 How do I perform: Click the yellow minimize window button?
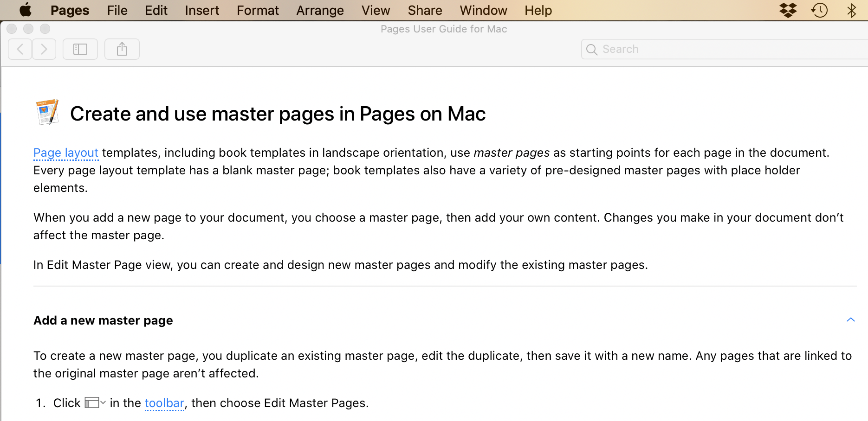pyautogui.click(x=28, y=29)
